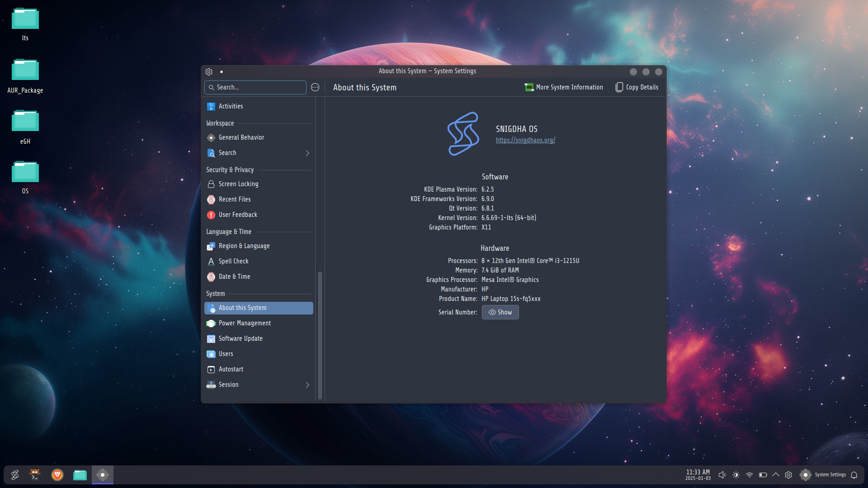Click the System Settings tray label
The height and width of the screenshot is (488, 868).
click(x=830, y=474)
